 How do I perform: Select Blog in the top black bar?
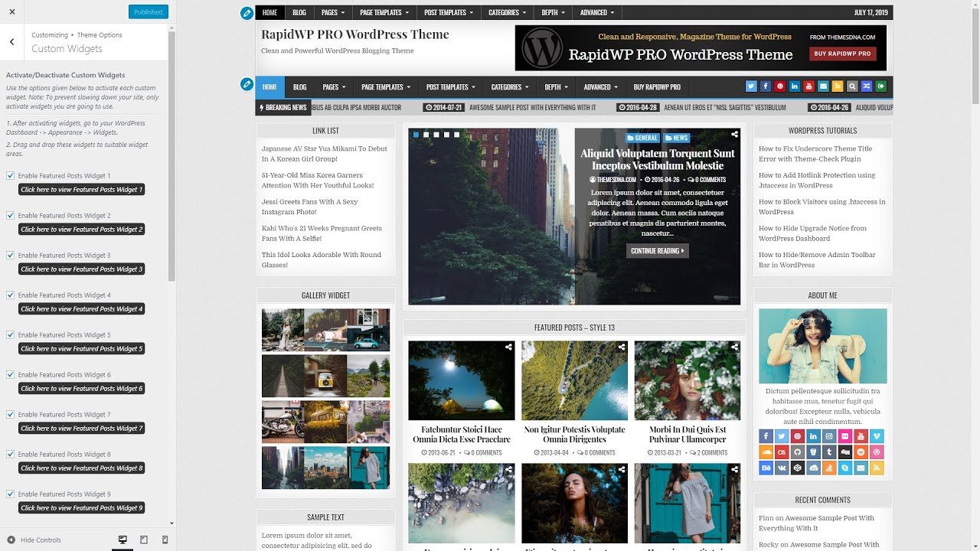(x=299, y=12)
